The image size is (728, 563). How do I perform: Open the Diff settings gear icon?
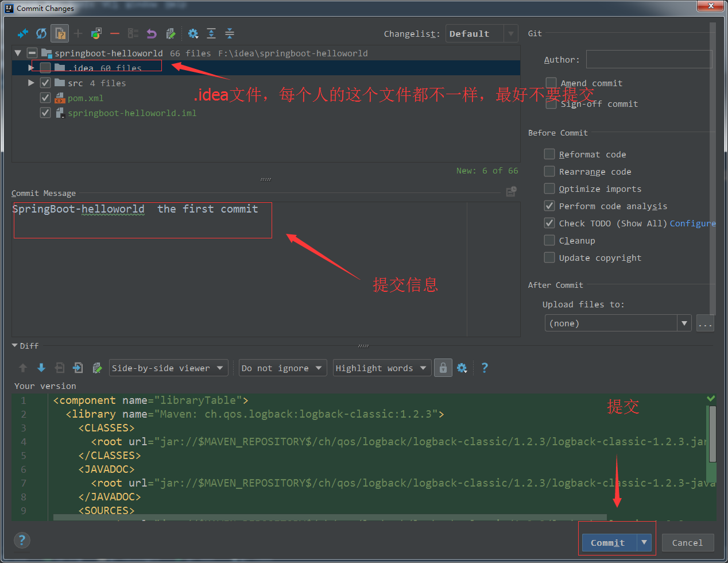click(x=462, y=368)
